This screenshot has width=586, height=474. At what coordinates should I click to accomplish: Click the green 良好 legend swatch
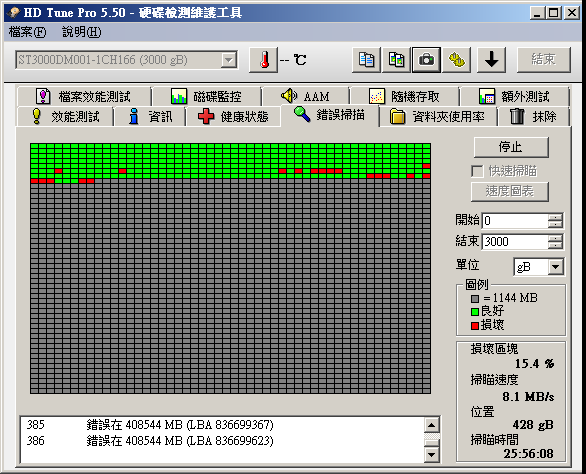click(x=475, y=312)
